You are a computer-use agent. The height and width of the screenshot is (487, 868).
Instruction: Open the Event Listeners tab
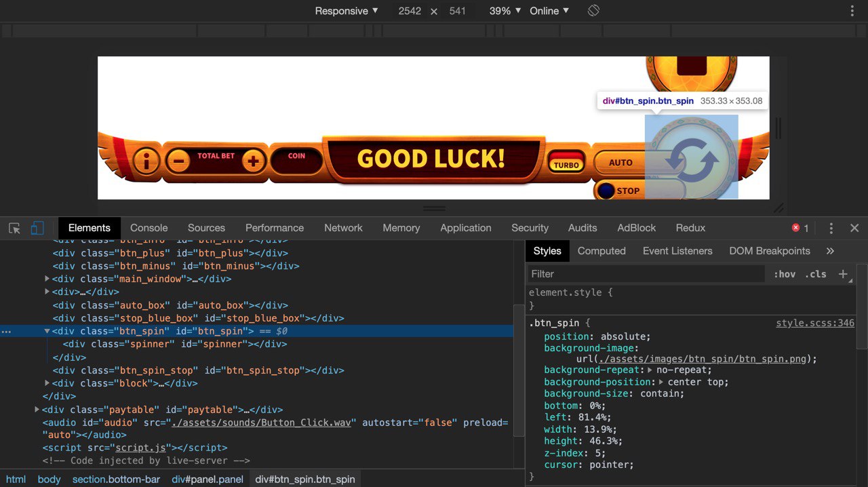point(677,251)
